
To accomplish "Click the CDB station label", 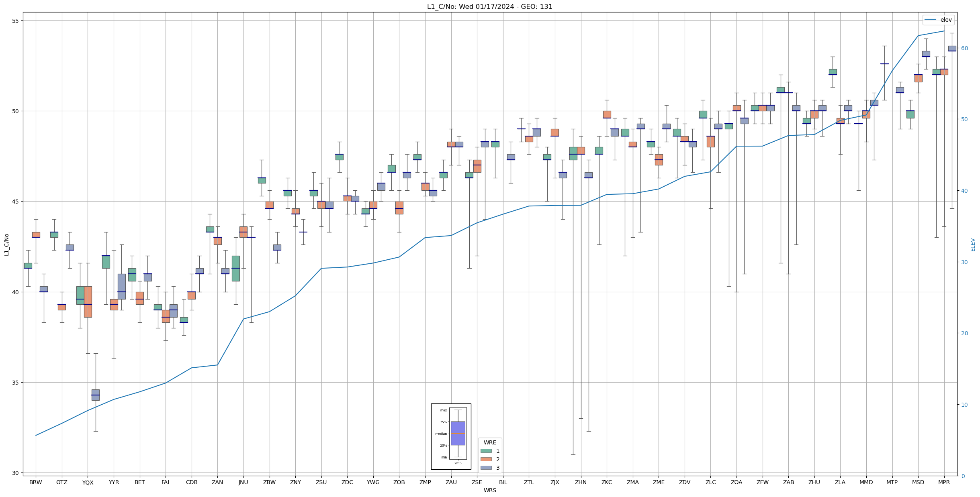I will (x=192, y=482).
